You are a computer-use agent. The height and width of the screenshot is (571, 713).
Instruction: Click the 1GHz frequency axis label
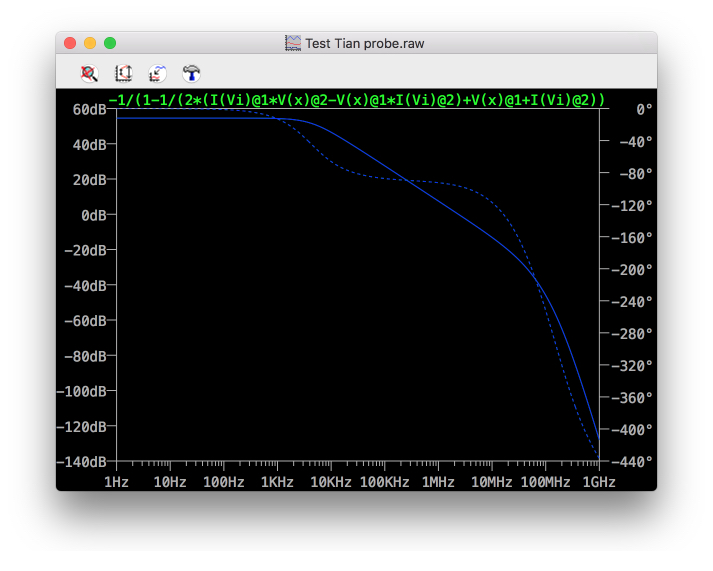tap(599, 482)
